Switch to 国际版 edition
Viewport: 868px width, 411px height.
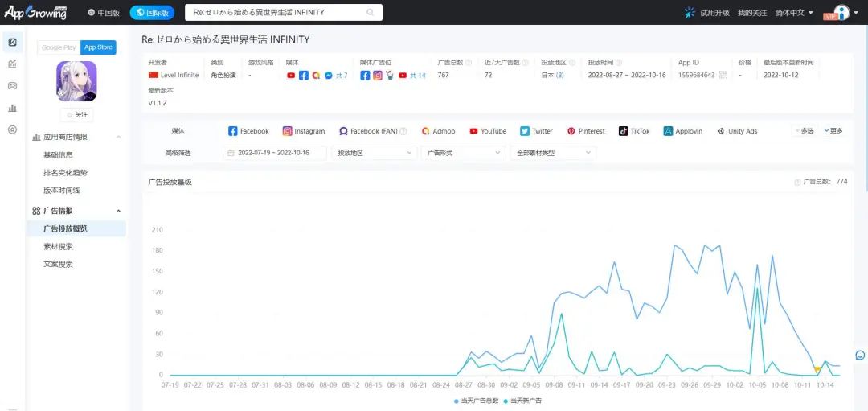click(152, 12)
